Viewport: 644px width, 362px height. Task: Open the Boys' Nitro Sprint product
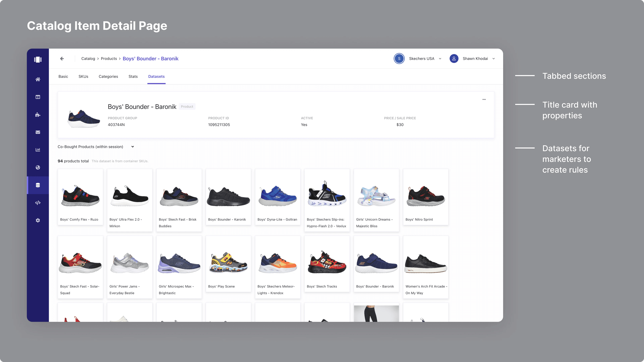click(x=425, y=197)
